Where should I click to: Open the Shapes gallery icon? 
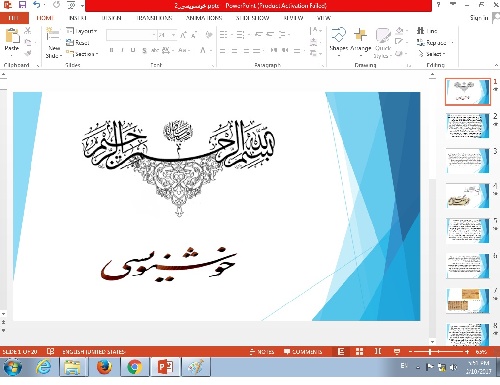[x=339, y=35]
